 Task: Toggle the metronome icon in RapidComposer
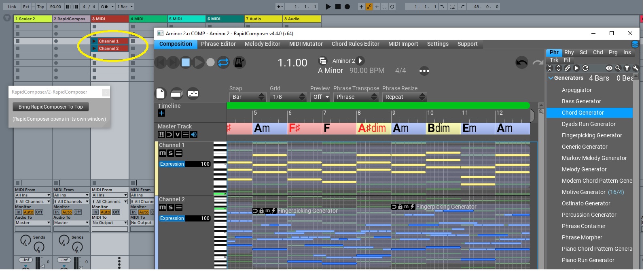pos(240,62)
